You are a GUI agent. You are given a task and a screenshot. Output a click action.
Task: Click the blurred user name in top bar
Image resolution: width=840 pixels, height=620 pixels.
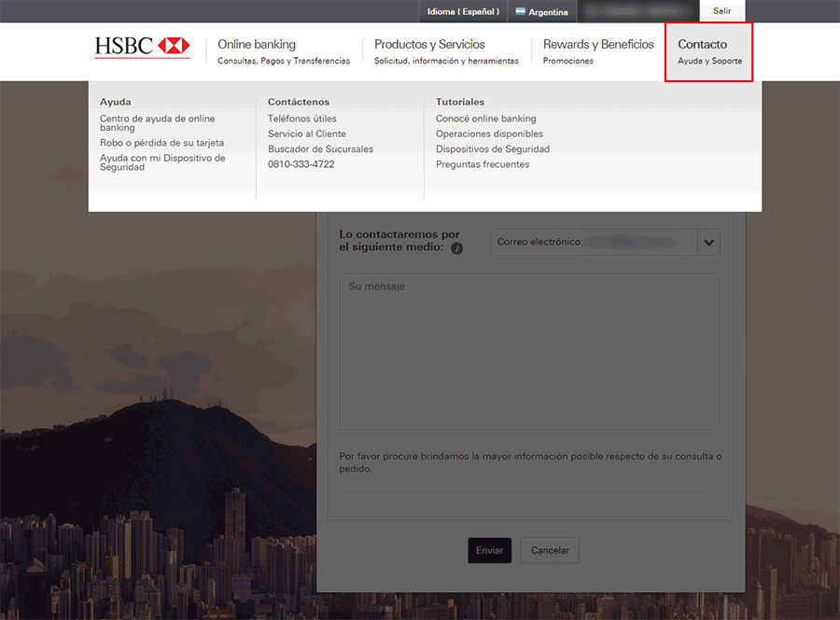tap(637, 11)
